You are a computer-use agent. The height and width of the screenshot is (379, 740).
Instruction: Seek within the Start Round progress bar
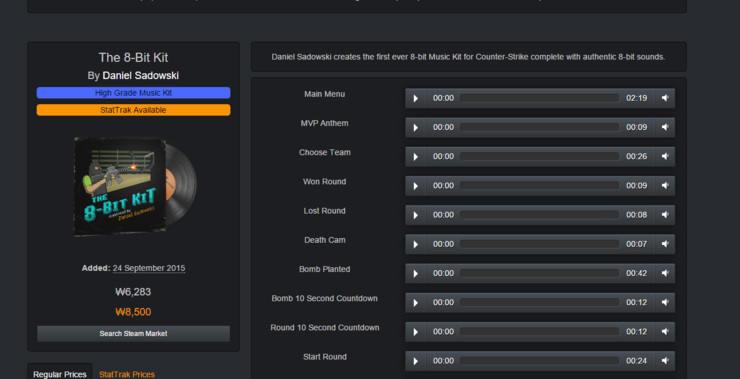[539, 361]
